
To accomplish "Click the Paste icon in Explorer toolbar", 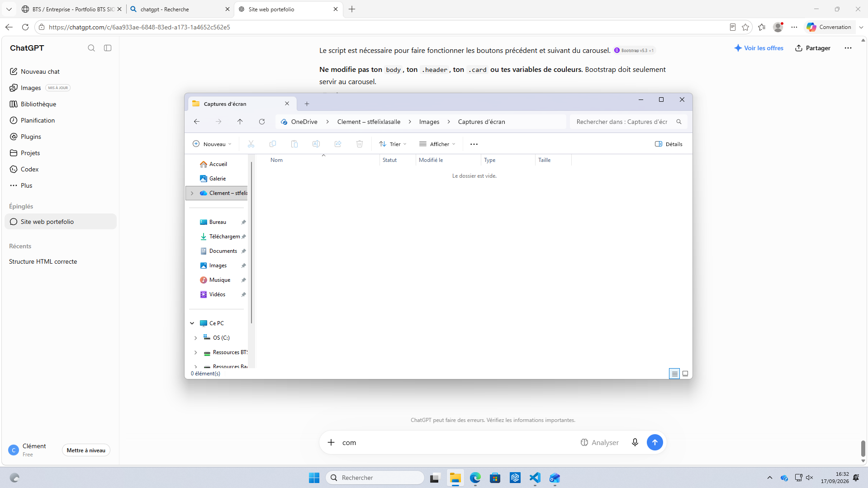I will tap(294, 144).
